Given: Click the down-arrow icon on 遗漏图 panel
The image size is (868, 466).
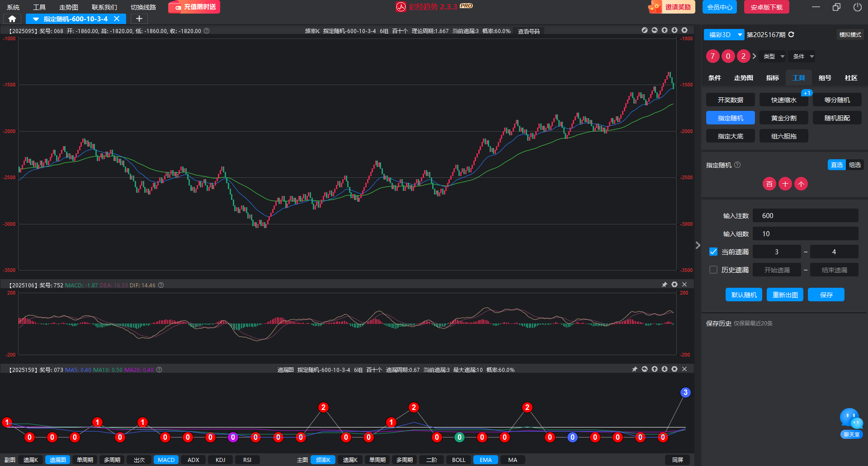Looking at the screenshot, I should pos(665,369).
